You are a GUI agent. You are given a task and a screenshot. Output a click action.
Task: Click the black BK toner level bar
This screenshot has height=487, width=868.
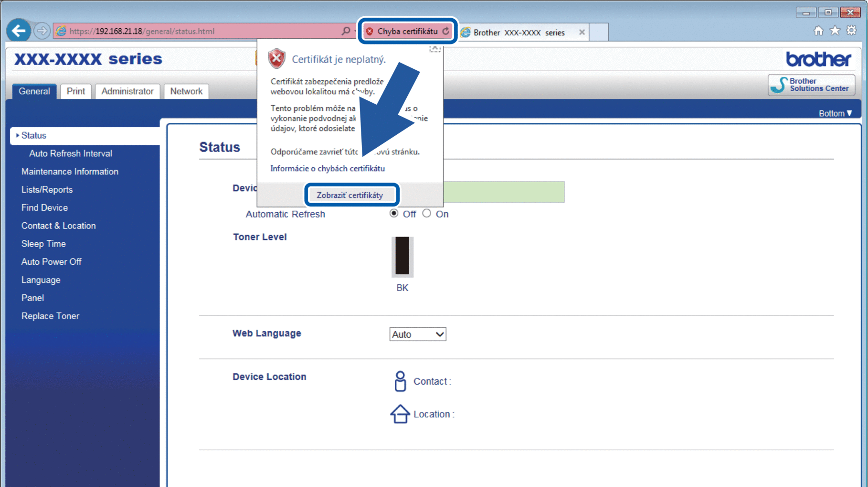tap(402, 256)
